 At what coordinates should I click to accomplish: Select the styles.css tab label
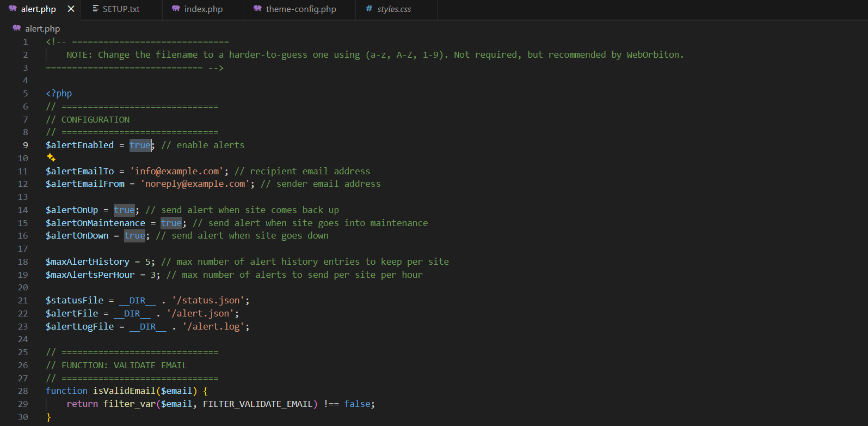click(394, 9)
